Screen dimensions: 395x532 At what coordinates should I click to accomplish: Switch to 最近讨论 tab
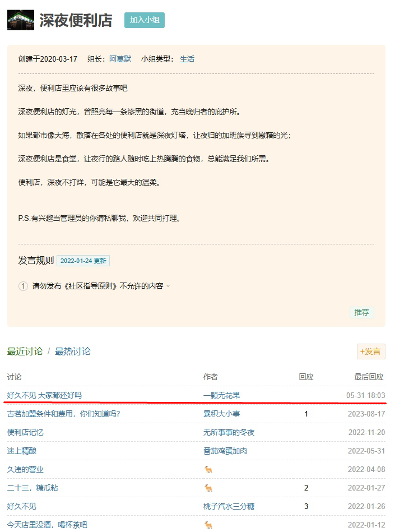coord(25,351)
